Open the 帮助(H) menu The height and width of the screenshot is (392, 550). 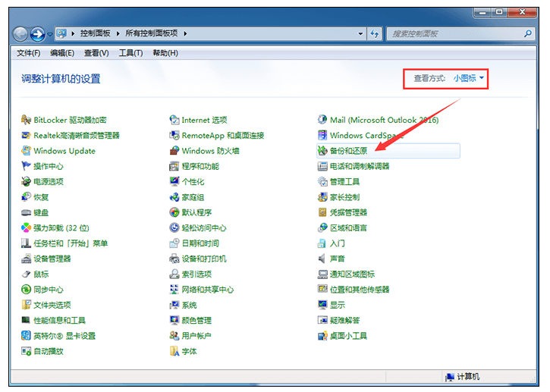pos(165,53)
